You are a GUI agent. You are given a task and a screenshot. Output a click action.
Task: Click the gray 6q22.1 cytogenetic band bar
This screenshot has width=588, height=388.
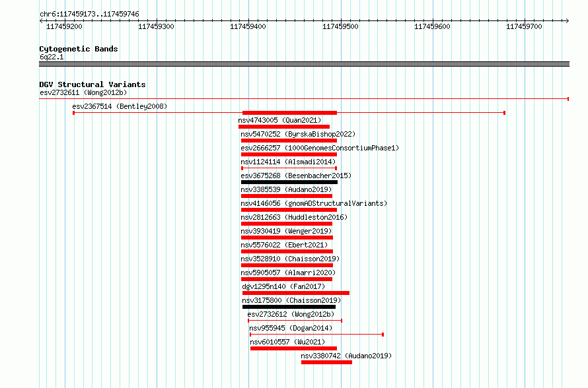[x=304, y=64]
